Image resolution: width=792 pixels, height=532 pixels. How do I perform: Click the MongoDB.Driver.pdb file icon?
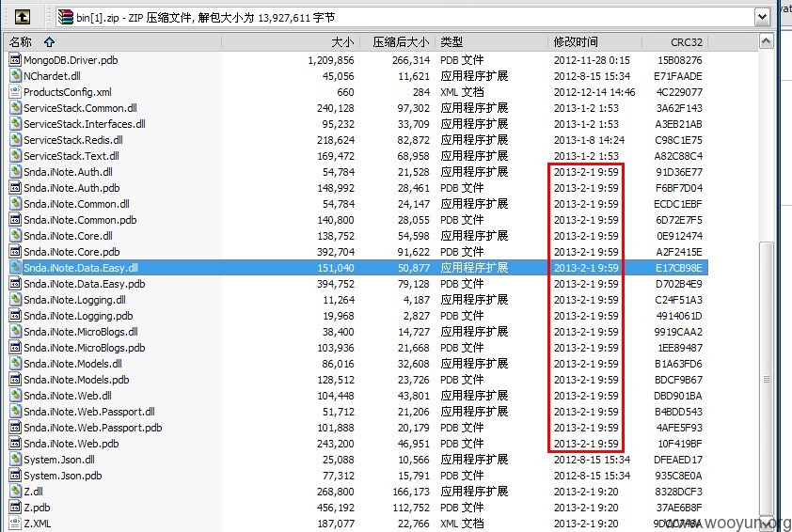point(16,60)
